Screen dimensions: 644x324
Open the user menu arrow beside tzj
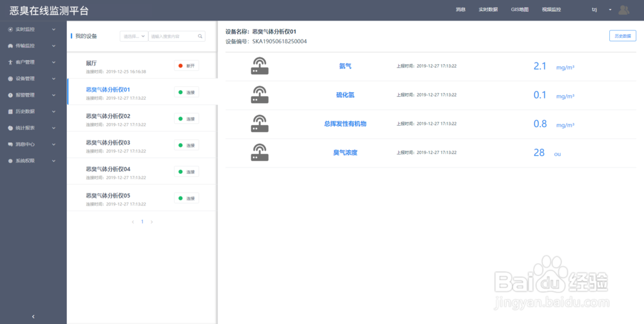(x=610, y=10)
